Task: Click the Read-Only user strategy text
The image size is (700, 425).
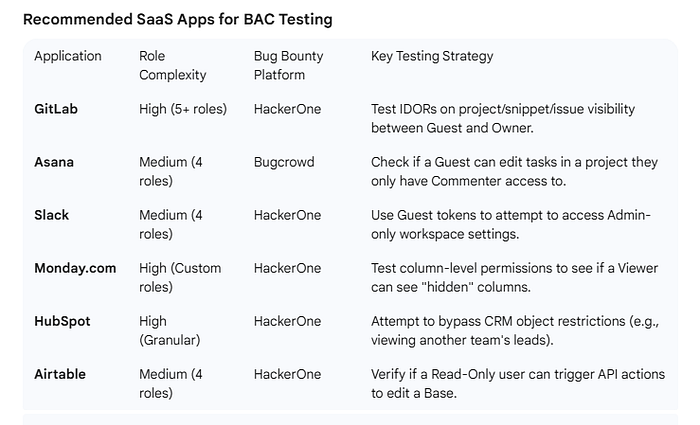Action: coord(518,383)
